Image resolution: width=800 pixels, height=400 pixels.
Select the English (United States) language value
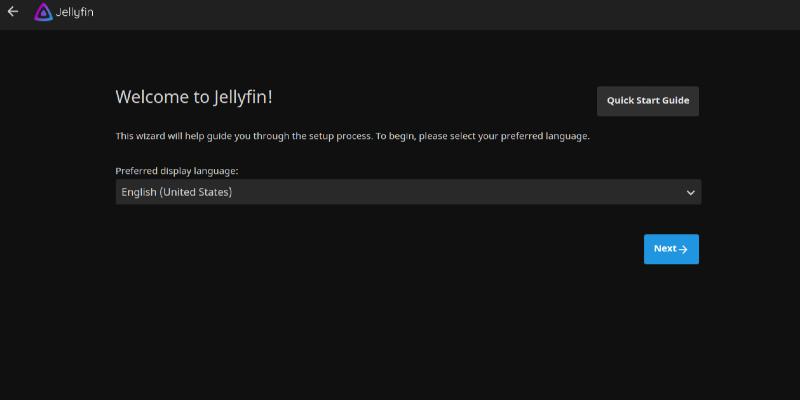click(177, 192)
